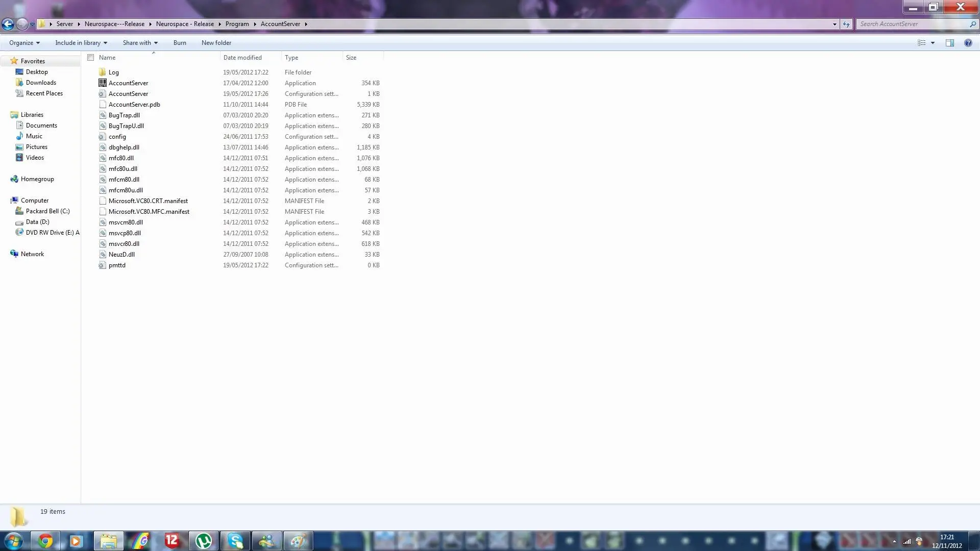This screenshot has height=551, width=980.
Task: Click the refresh button beside address bar
Action: (846, 24)
